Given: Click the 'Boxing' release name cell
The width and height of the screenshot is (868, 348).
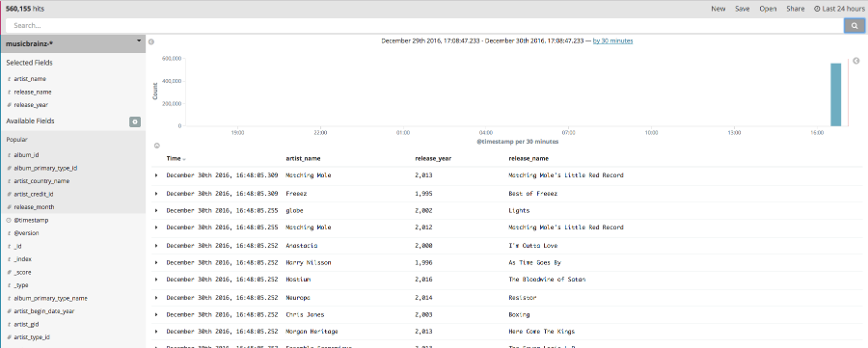Looking at the screenshot, I should [x=519, y=314].
